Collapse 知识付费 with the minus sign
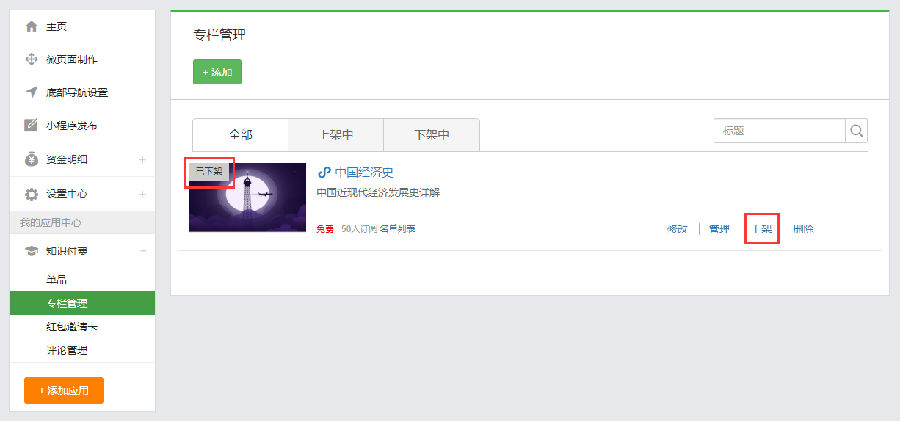This screenshot has height=421, width=900. pos(143,251)
